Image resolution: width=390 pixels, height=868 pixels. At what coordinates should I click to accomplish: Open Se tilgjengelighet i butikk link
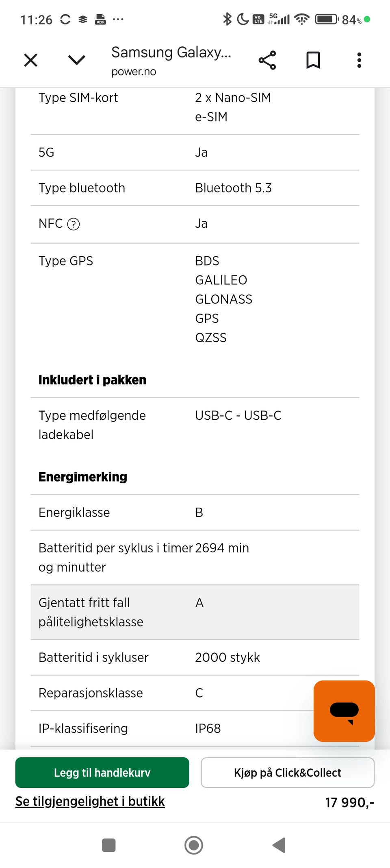[90, 801]
